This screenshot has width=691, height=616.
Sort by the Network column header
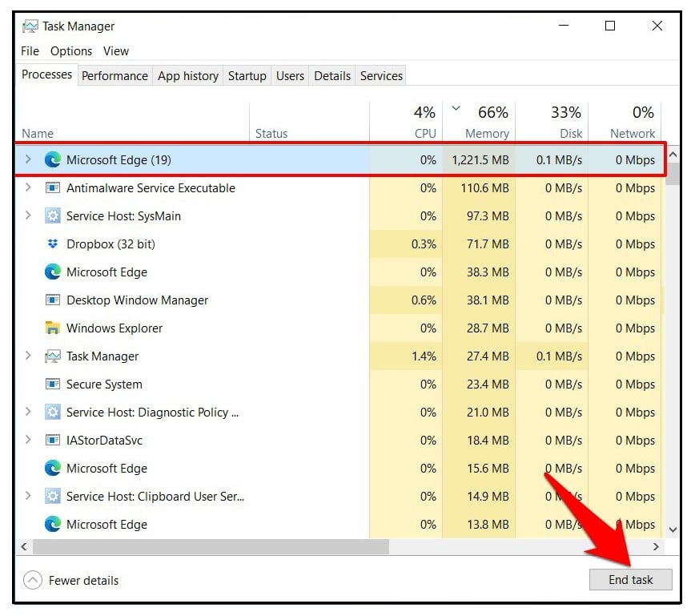tap(625, 122)
